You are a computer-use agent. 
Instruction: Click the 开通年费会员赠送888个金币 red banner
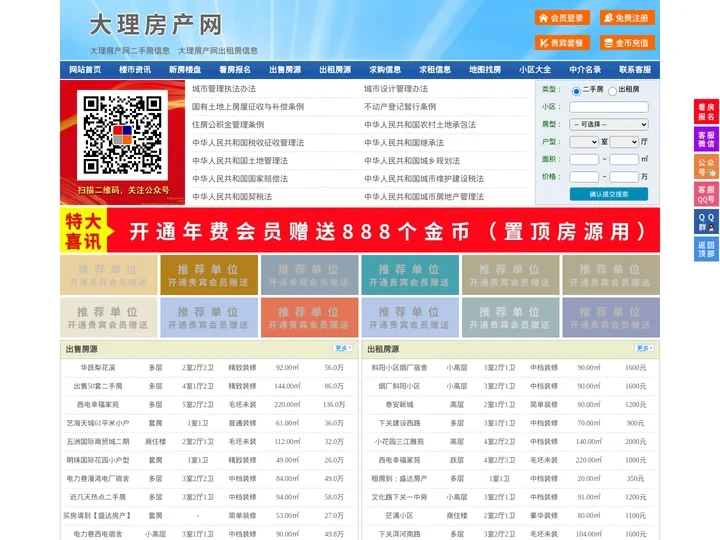(360, 230)
